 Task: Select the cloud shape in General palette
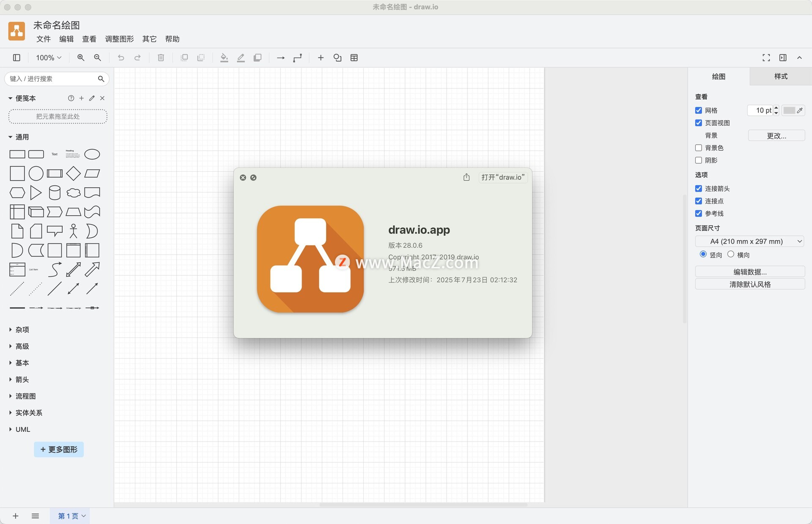[x=73, y=193]
